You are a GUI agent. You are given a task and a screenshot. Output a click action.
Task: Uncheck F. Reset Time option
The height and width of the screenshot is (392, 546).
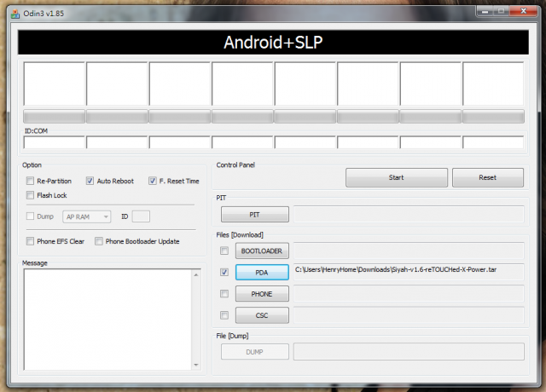153,181
